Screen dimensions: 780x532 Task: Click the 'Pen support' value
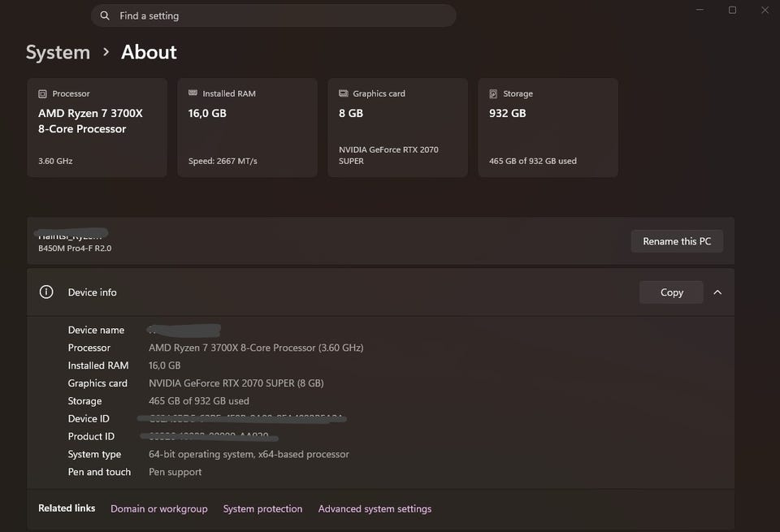pos(175,472)
